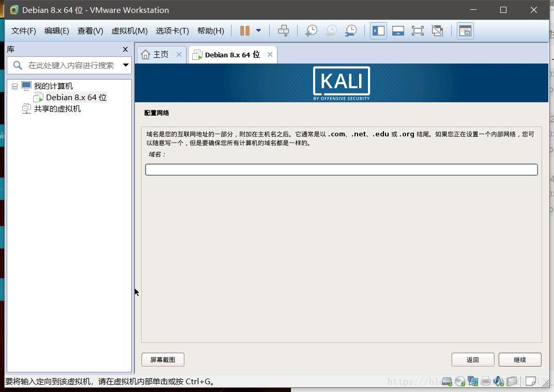This screenshot has height=392, width=554.
Task: Minimize the VMware Workstation window
Action: click(473, 10)
